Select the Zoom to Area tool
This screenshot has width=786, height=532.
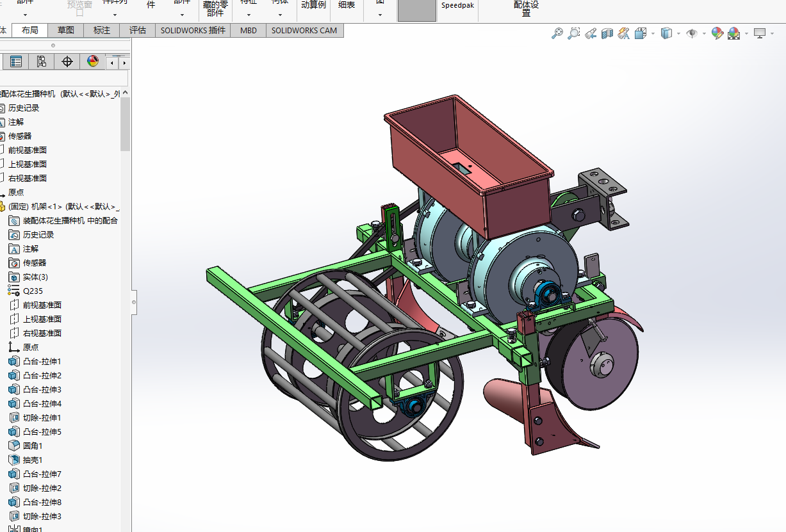coord(574,33)
